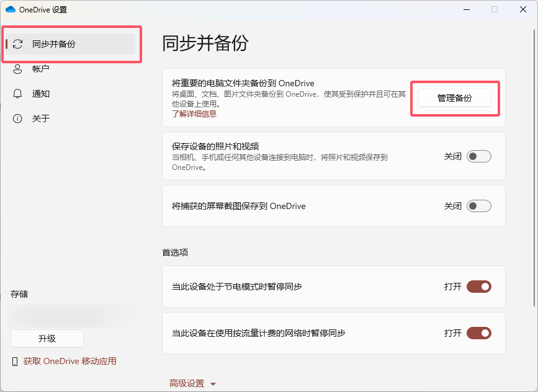Click the 管理备份 button

(455, 98)
